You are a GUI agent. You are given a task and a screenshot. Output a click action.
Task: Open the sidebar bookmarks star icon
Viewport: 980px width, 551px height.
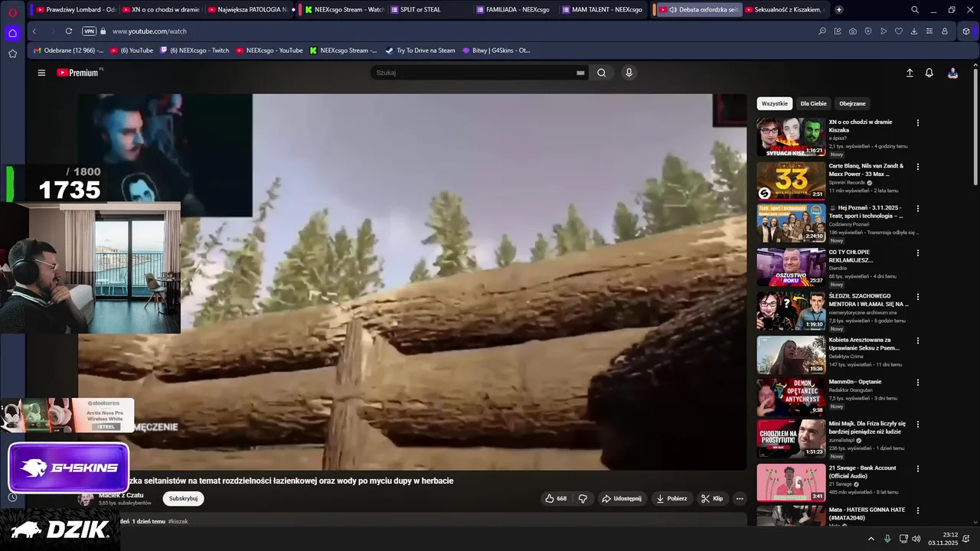point(12,54)
